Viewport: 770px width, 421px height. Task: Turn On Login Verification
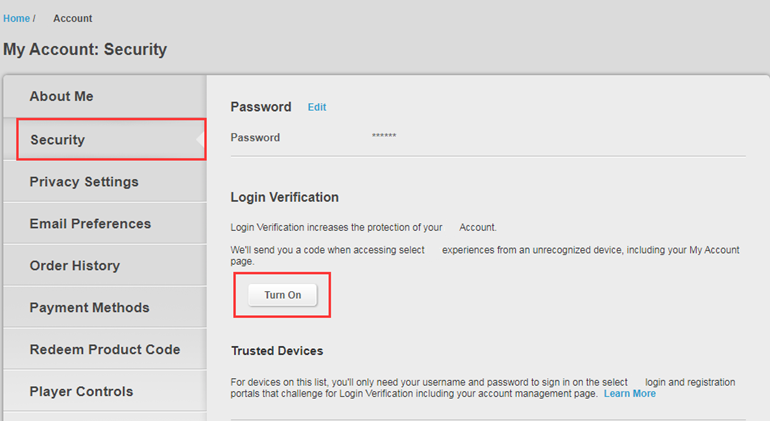pyautogui.click(x=282, y=295)
